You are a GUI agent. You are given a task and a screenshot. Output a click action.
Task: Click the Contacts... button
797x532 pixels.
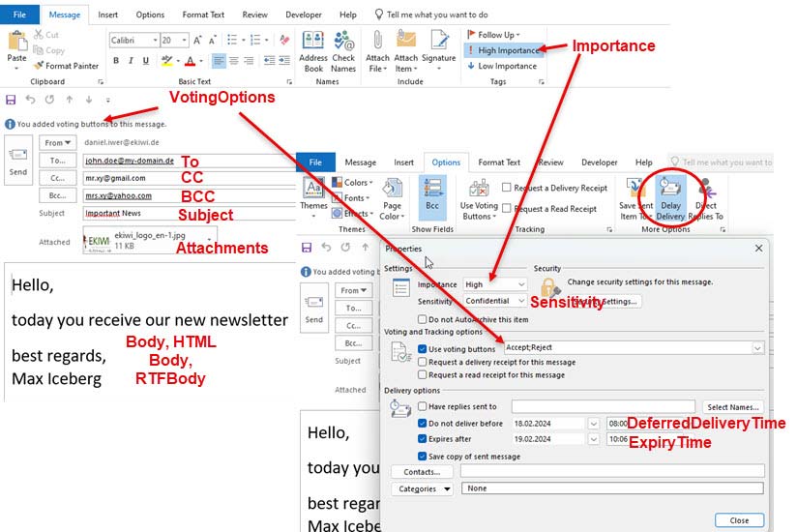(422, 472)
